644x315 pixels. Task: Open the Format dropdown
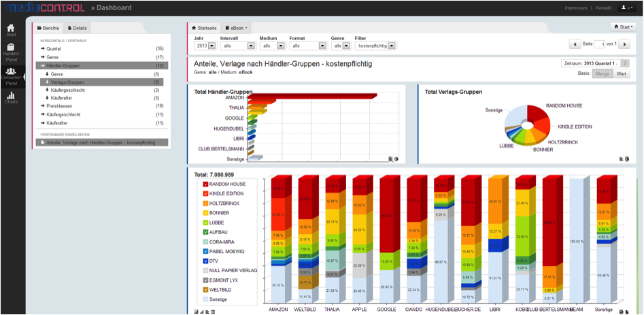coord(308,46)
